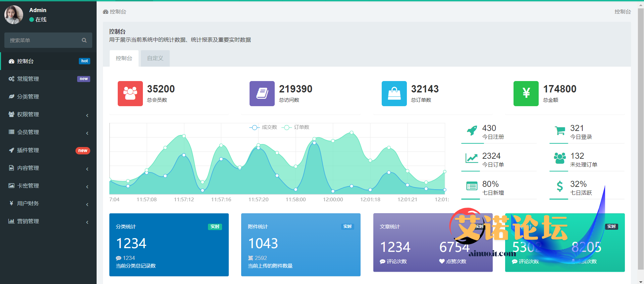This screenshot has width=644, height=284.
Task: Click the comment icon beside 1234 in 分类统计
Action: (118, 258)
